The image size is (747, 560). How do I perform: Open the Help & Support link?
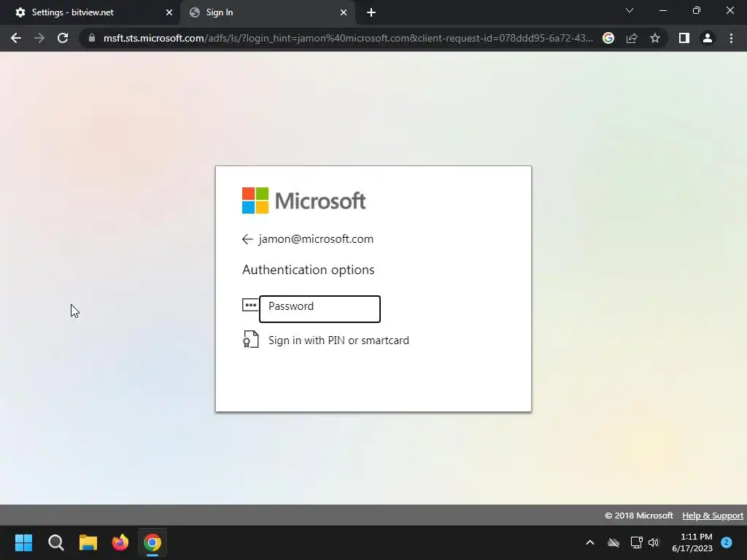point(713,516)
